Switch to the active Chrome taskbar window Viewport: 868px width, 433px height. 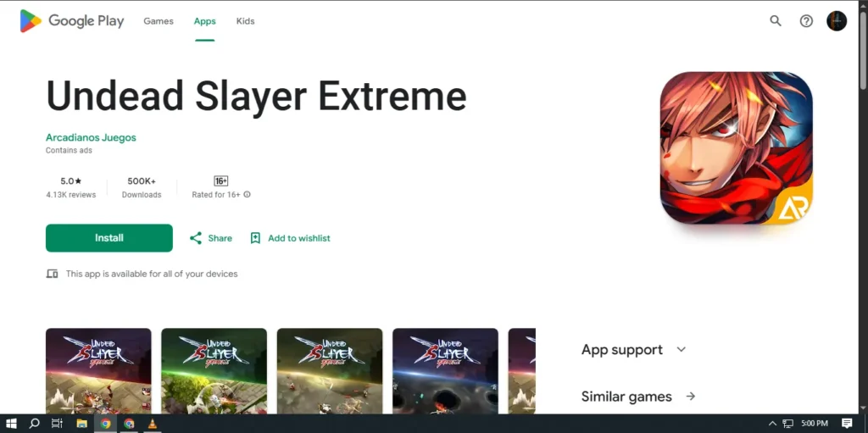point(105,424)
